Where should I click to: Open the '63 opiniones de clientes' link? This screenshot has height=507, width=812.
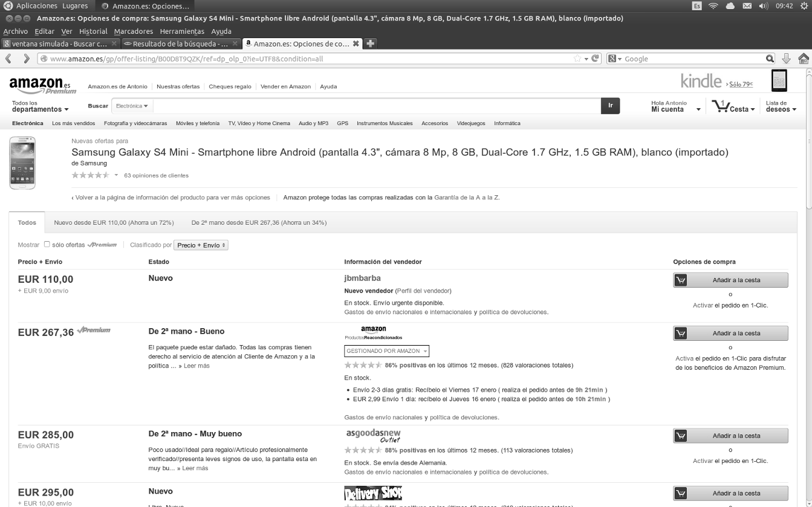pos(156,176)
